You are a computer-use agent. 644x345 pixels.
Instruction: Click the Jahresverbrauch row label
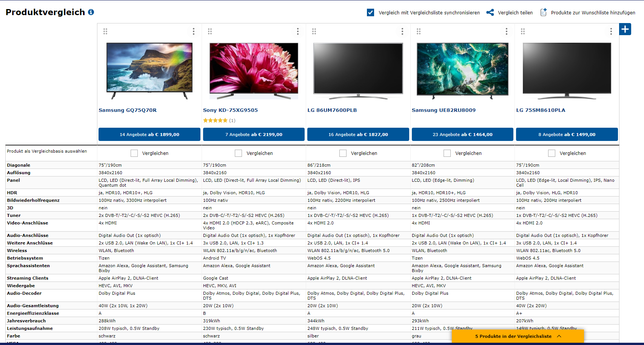[x=26, y=321]
